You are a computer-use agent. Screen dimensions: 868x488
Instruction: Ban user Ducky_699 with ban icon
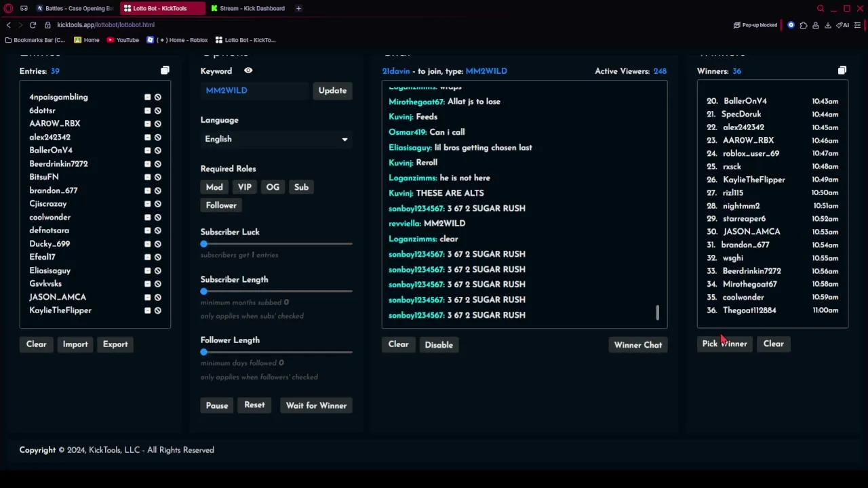157,243
